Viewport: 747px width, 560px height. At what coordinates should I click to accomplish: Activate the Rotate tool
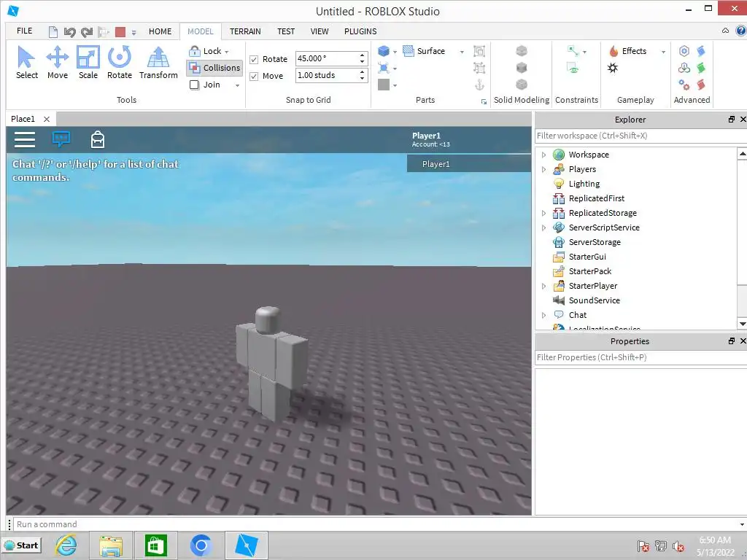point(119,63)
